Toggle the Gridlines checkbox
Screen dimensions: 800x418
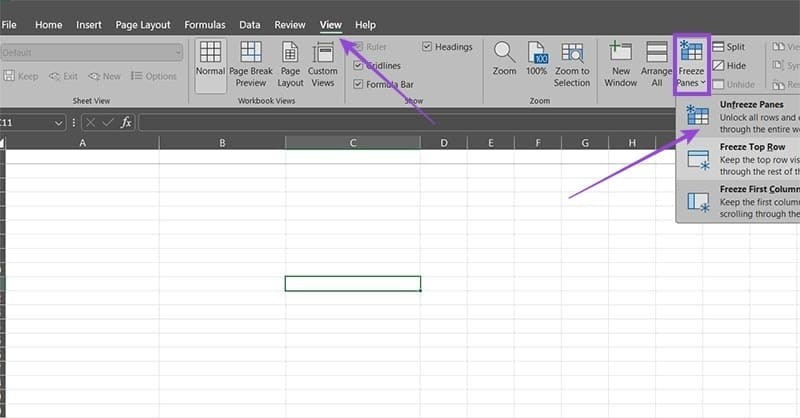pos(359,65)
